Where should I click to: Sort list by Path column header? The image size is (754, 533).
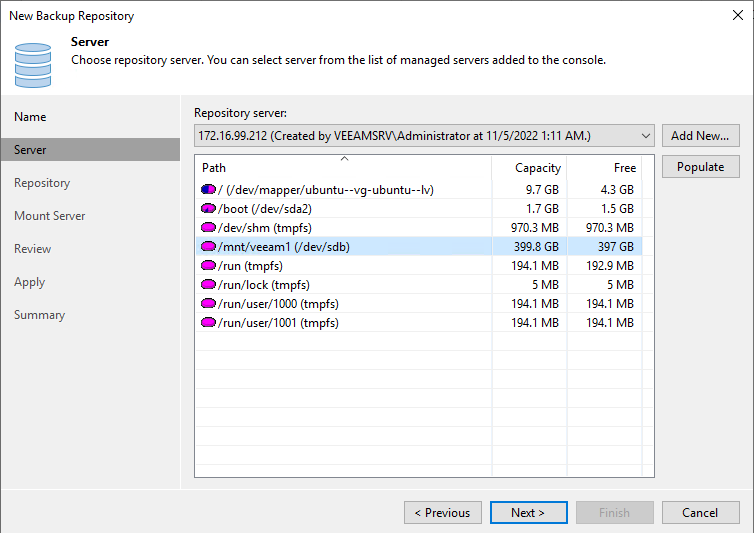click(x=342, y=168)
